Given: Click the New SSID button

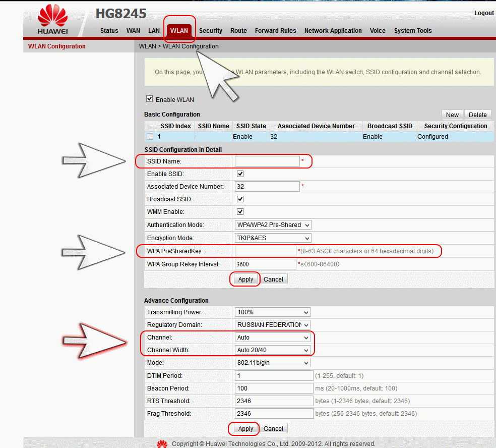Looking at the screenshot, I should click(452, 115).
